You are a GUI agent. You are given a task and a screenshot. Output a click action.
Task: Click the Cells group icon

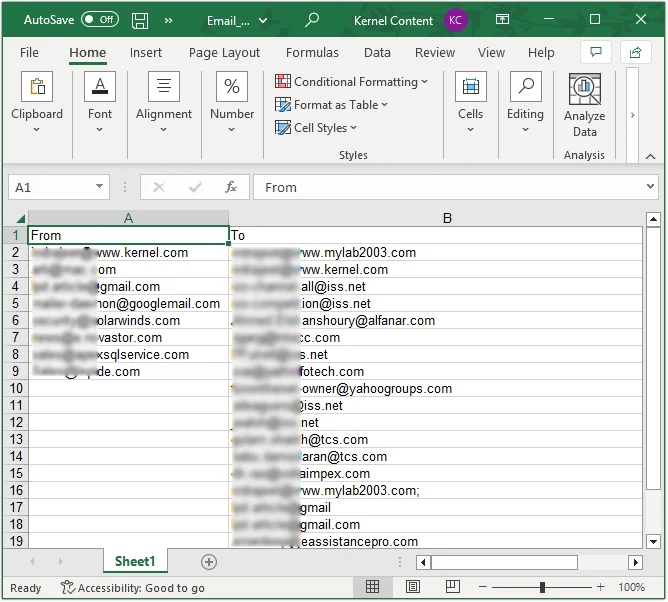(x=470, y=86)
